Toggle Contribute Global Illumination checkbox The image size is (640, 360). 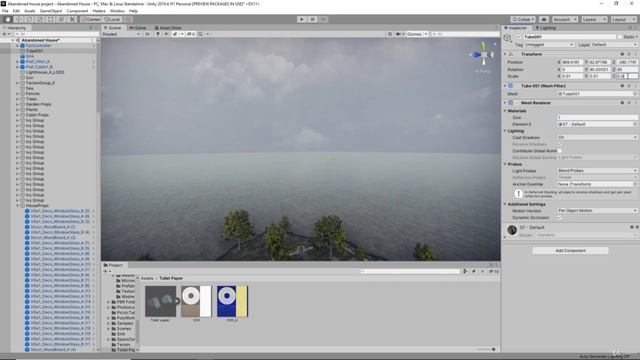[x=560, y=151]
